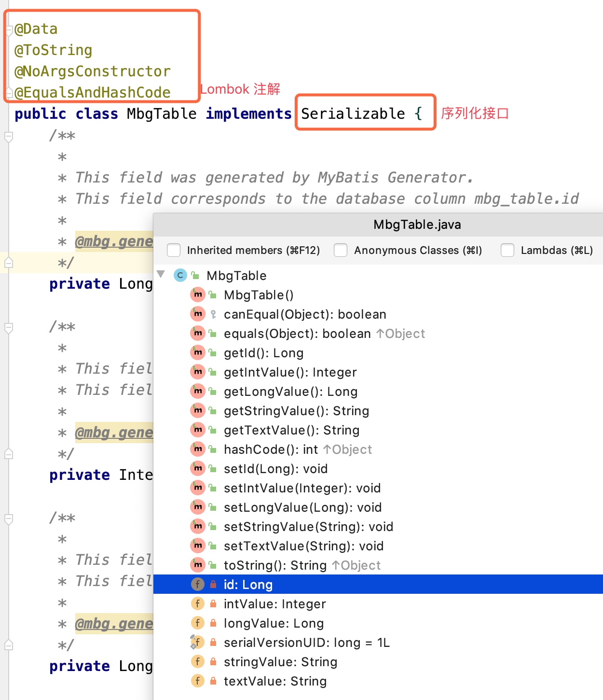Click the MbgTable class icon in structure tree
The image size is (603, 700).
[180, 275]
